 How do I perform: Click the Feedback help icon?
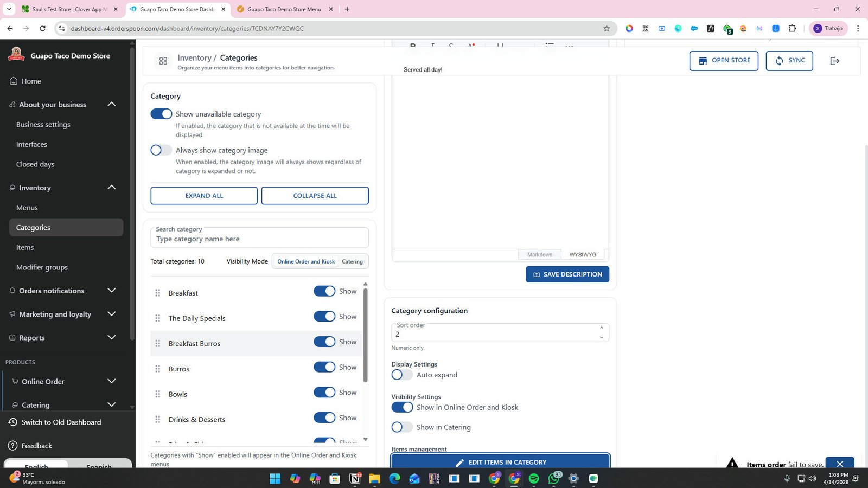click(13, 446)
